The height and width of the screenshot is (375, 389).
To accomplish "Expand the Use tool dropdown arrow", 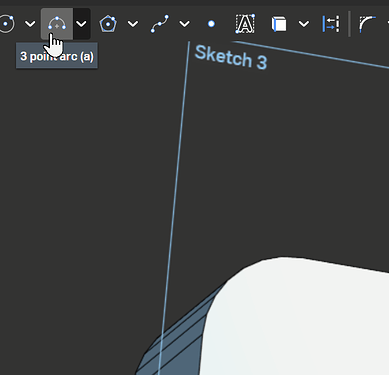I will point(304,24).
